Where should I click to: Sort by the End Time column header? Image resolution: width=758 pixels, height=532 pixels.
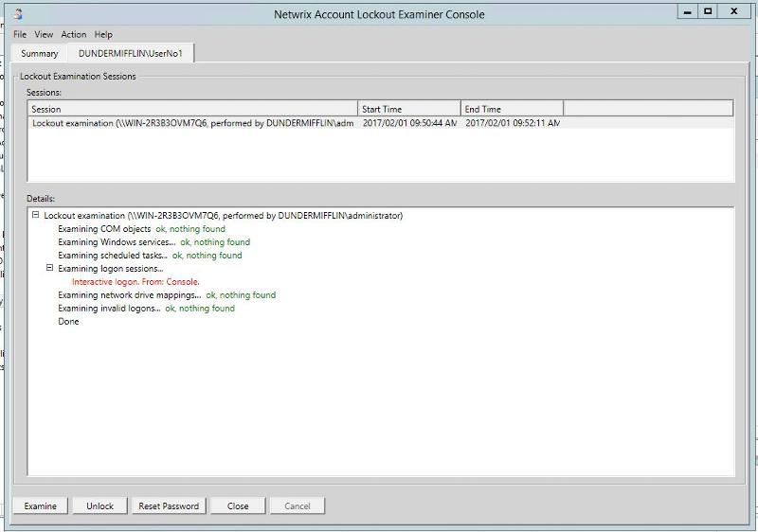512,109
